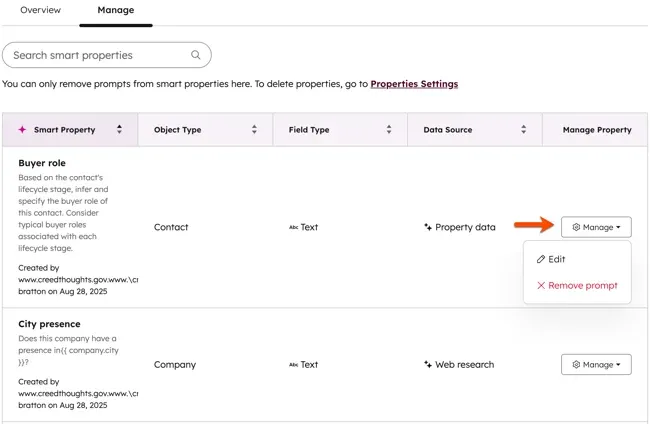Sort by Data Source column arrows
650x424 pixels.
tap(523, 130)
